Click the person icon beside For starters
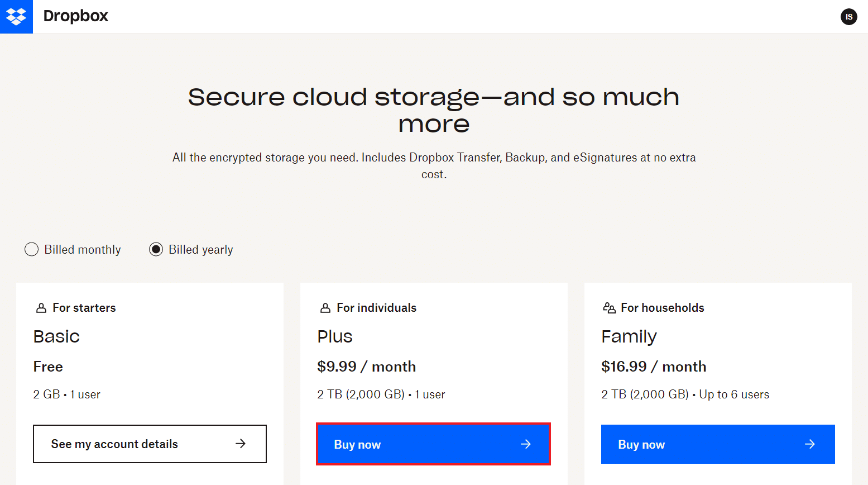868x485 pixels. 41,308
